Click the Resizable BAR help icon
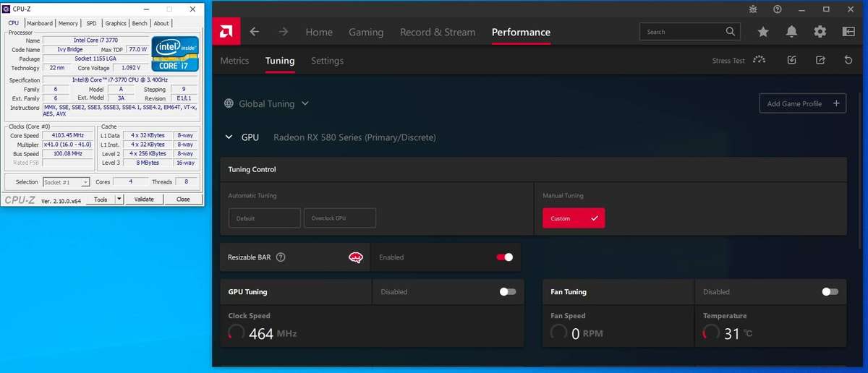 pos(281,257)
